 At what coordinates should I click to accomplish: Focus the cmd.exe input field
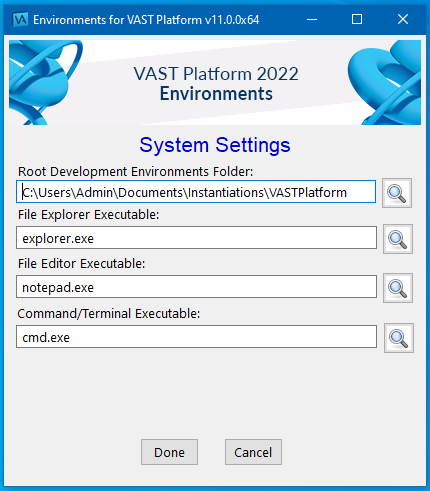[196, 337]
